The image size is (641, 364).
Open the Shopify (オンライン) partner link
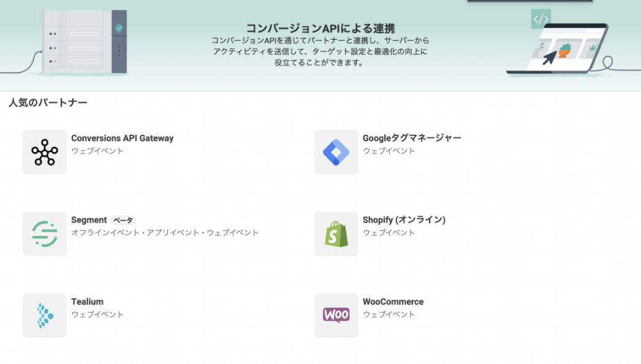404,220
